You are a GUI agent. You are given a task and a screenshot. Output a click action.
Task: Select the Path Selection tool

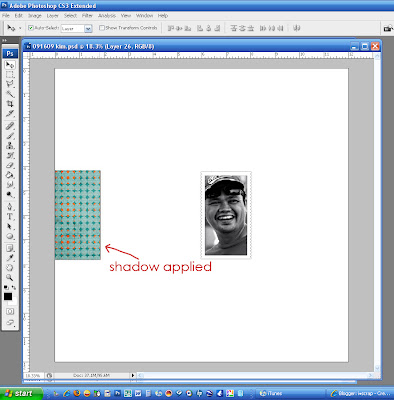click(x=10, y=226)
